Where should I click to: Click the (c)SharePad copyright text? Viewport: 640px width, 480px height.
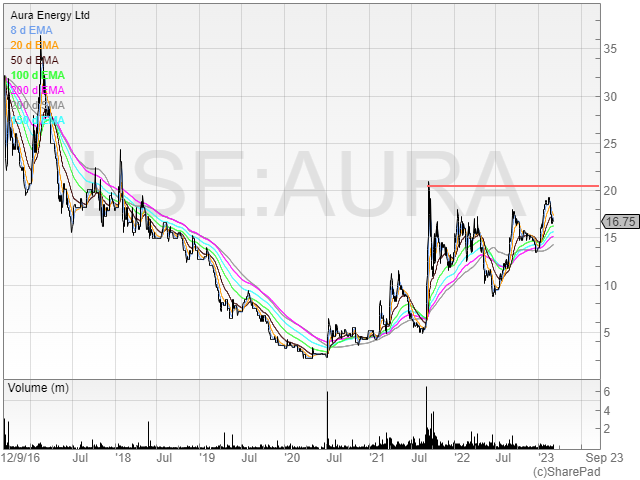[567, 472]
